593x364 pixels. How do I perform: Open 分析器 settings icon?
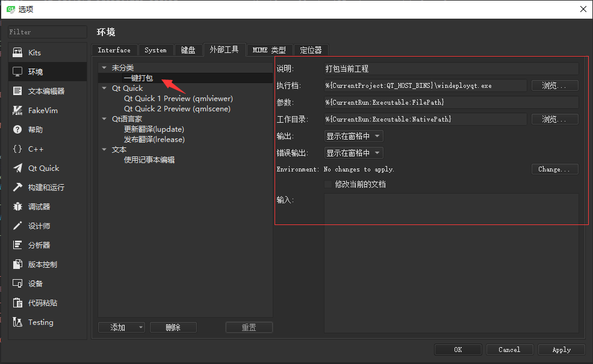tap(17, 245)
